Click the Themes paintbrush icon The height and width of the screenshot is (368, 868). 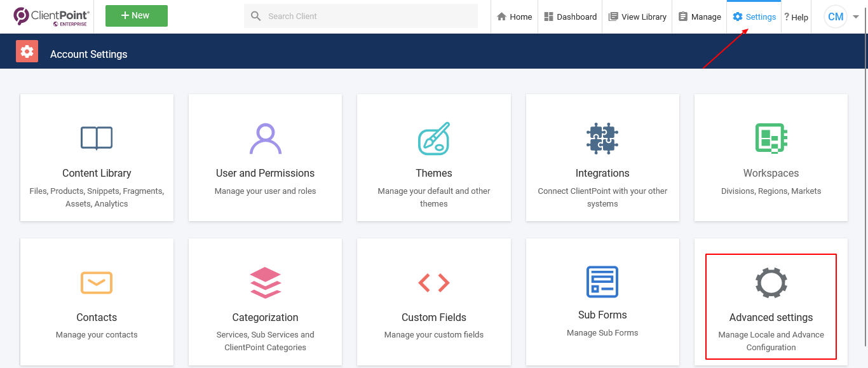[x=434, y=138]
